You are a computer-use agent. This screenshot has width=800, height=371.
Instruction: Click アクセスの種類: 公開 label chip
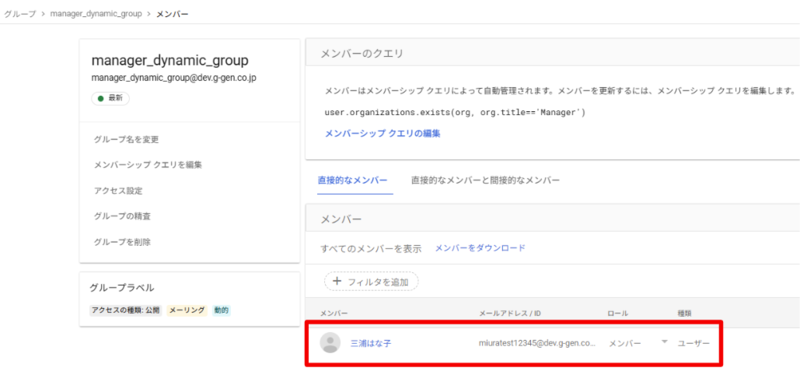(x=126, y=310)
